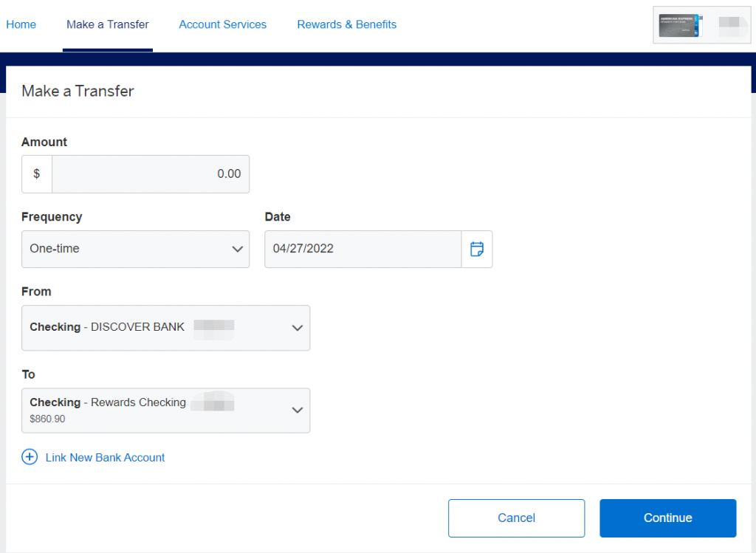
Task: Go to the Home tab
Action: 21,24
